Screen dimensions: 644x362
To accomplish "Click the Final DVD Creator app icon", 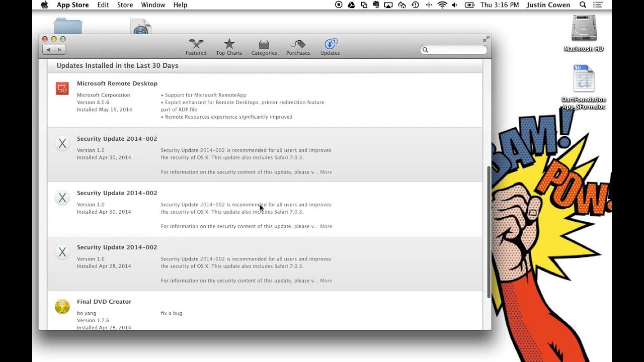I will tap(62, 307).
